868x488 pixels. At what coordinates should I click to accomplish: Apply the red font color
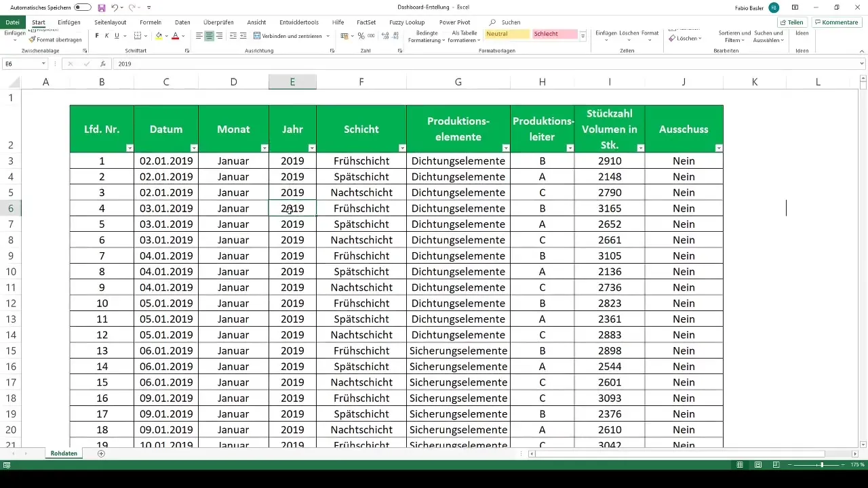click(x=175, y=36)
